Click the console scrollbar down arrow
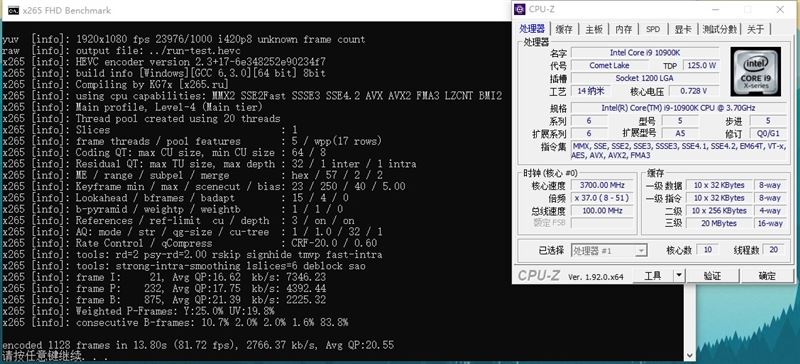Image resolution: width=800 pixels, height=364 pixels. coord(689,355)
